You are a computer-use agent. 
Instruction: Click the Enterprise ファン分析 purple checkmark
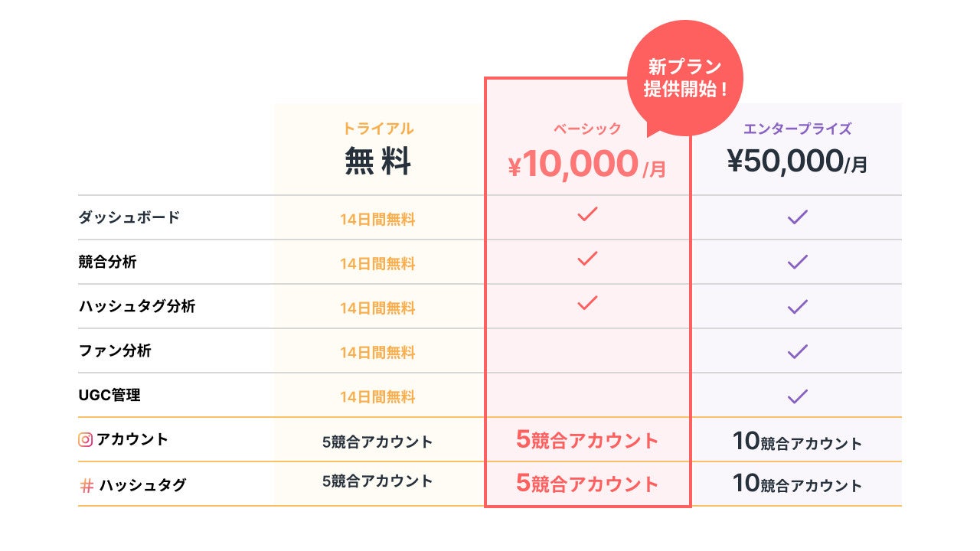click(798, 351)
